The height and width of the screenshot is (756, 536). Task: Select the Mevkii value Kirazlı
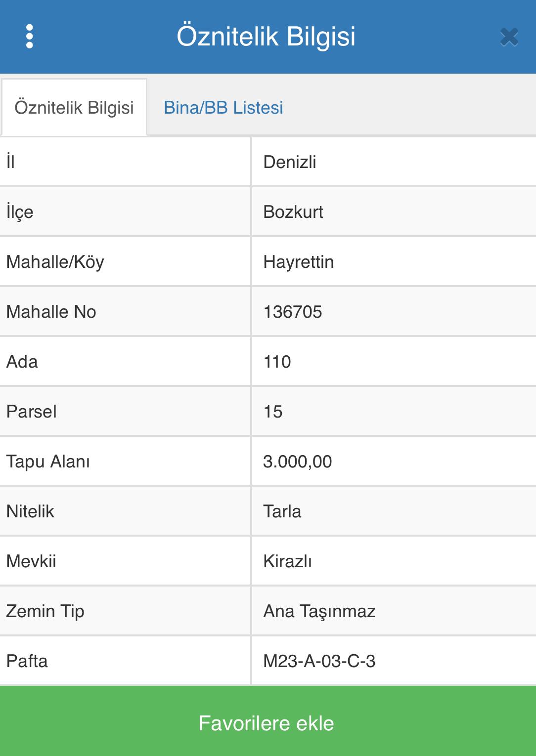click(x=288, y=561)
